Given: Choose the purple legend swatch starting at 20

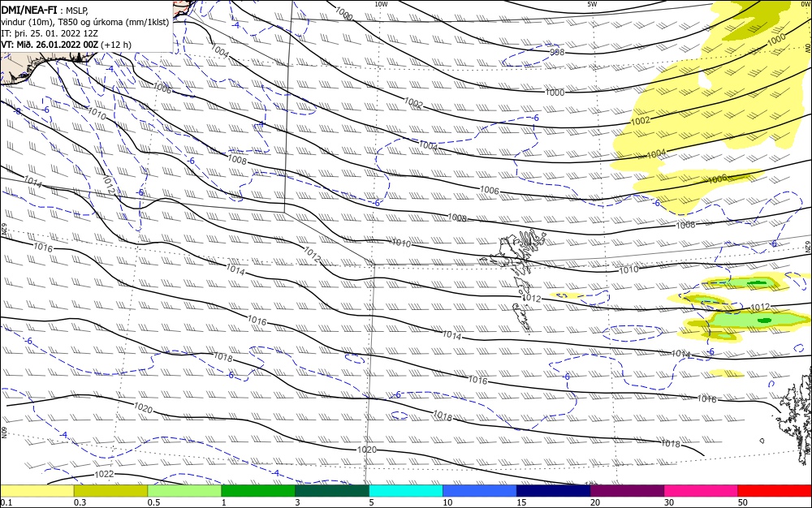Looking at the screenshot, I should (627, 490).
